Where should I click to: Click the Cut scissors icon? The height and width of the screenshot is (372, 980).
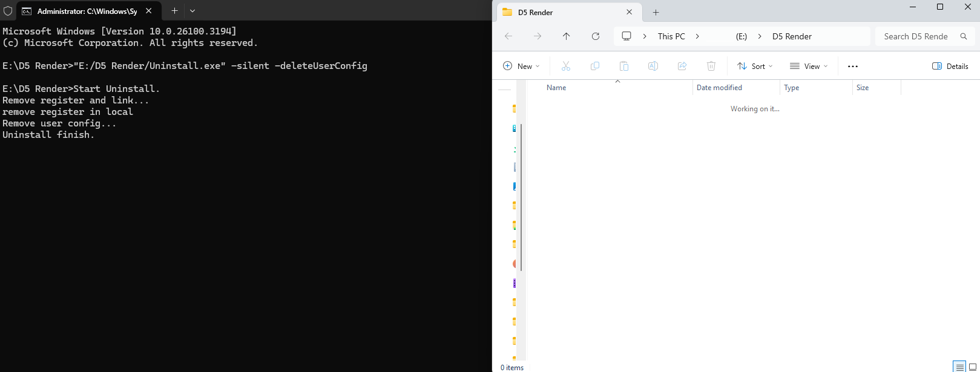click(566, 66)
